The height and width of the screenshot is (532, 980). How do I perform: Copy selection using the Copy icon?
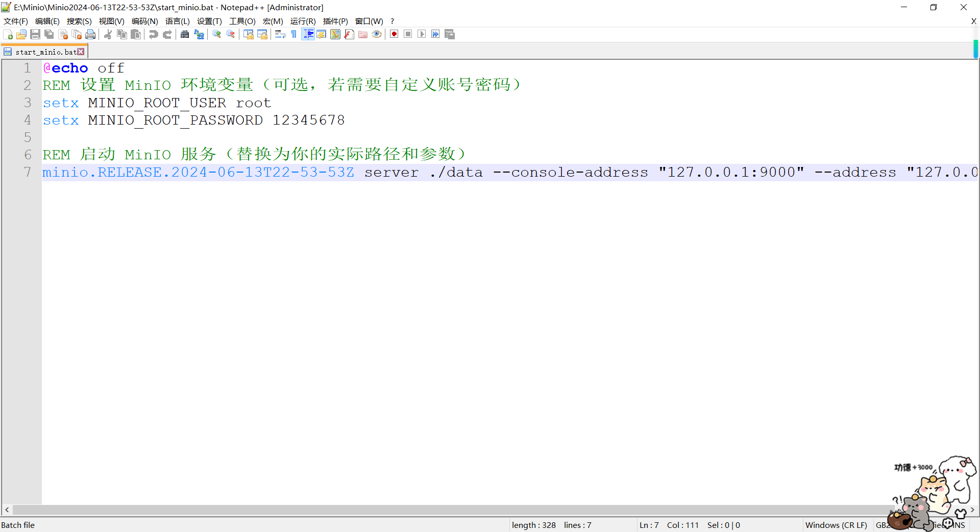122,34
